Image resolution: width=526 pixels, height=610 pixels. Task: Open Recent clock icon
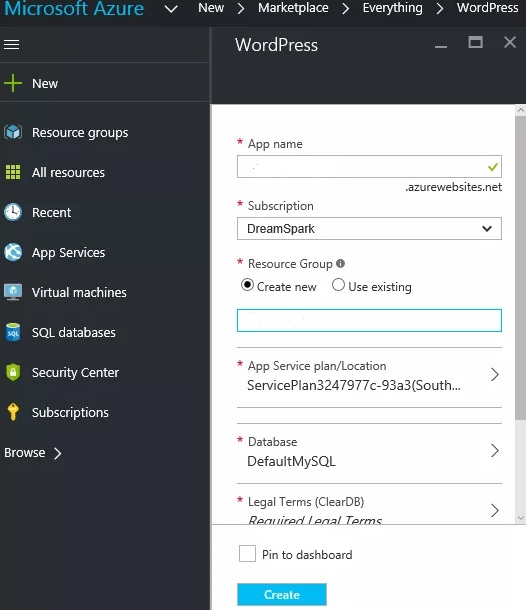(x=13, y=212)
